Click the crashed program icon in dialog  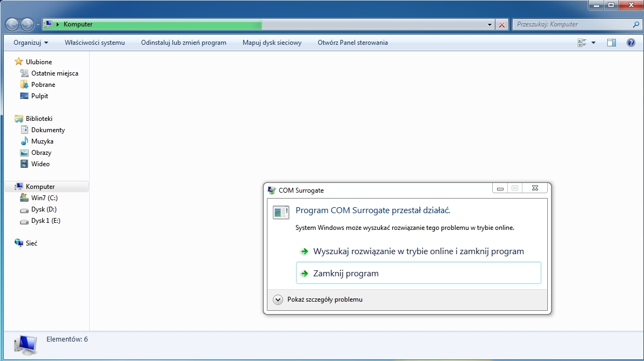click(281, 212)
